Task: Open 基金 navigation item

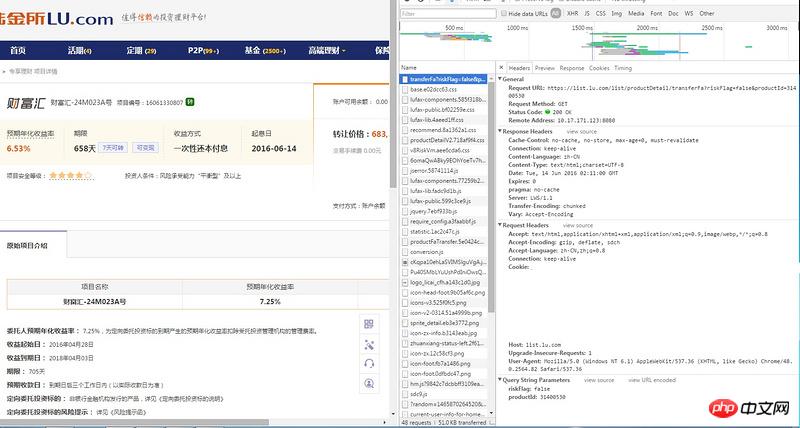Action: coord(265,51)
